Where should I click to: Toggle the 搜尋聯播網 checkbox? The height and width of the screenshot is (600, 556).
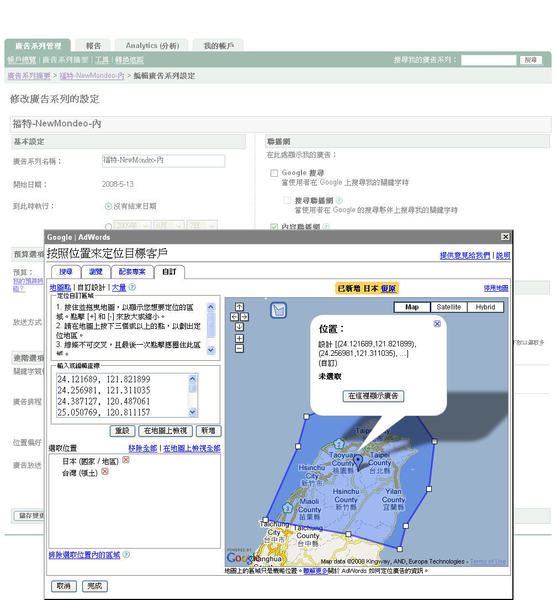(x=287, y=200)
